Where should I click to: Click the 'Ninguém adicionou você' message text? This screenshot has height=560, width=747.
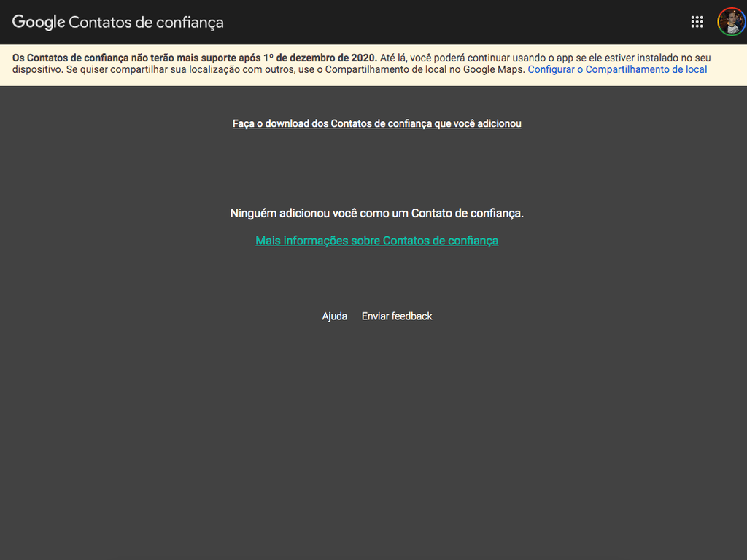point(377,214)
